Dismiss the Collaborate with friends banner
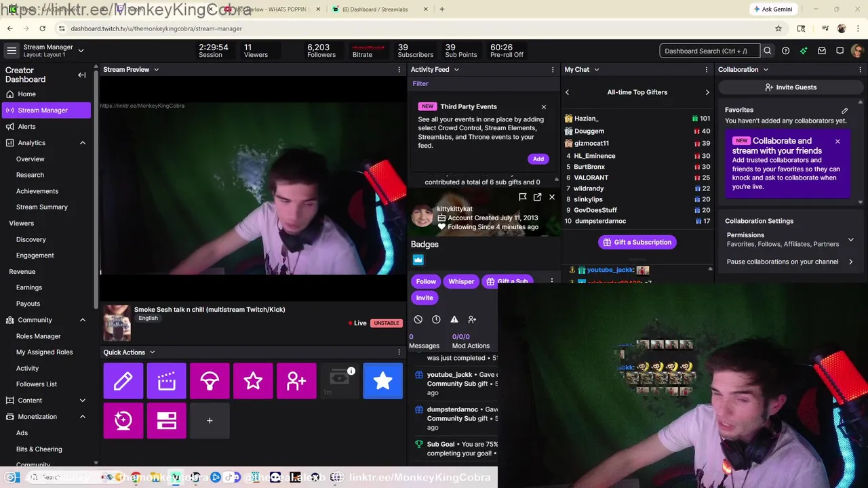868x488 pixels. (837, 141)
